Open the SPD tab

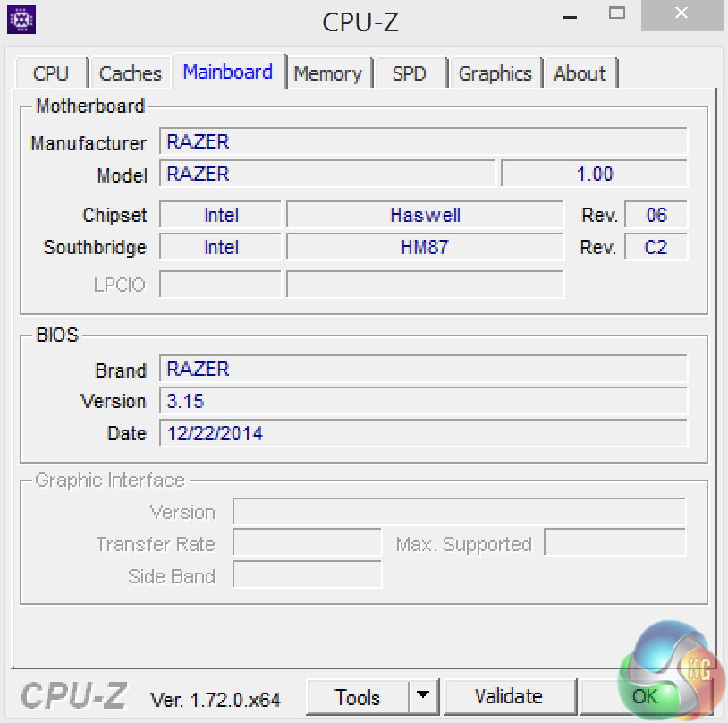410,73
